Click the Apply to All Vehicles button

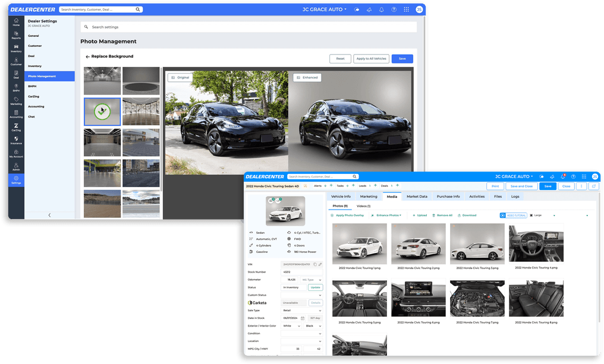pos(371,58)
